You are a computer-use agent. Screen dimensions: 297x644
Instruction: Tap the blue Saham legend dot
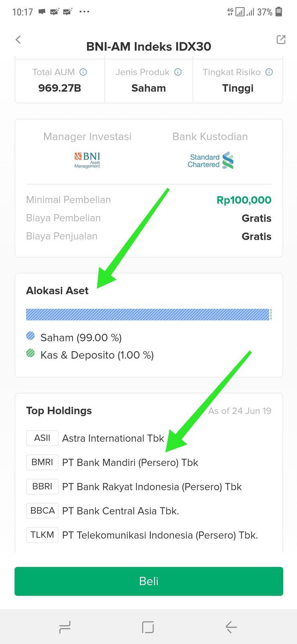pyautogui.click(x=31, y=336)
